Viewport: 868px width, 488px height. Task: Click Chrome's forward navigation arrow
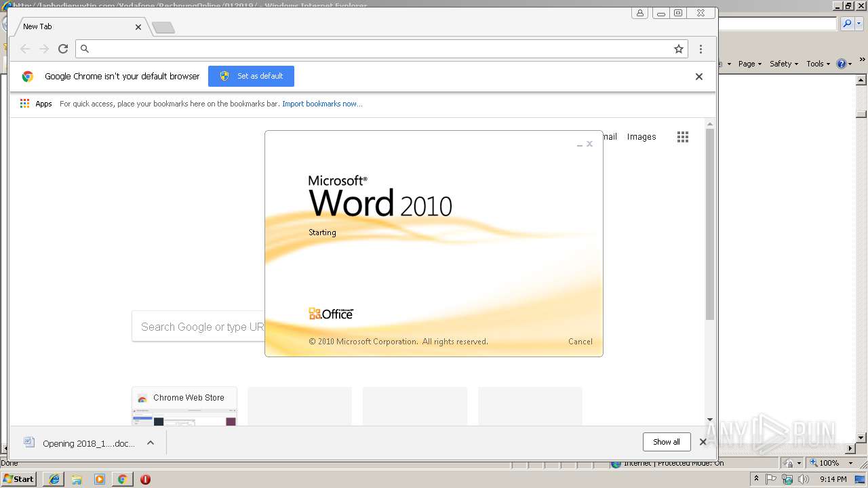tap(44, 49)
